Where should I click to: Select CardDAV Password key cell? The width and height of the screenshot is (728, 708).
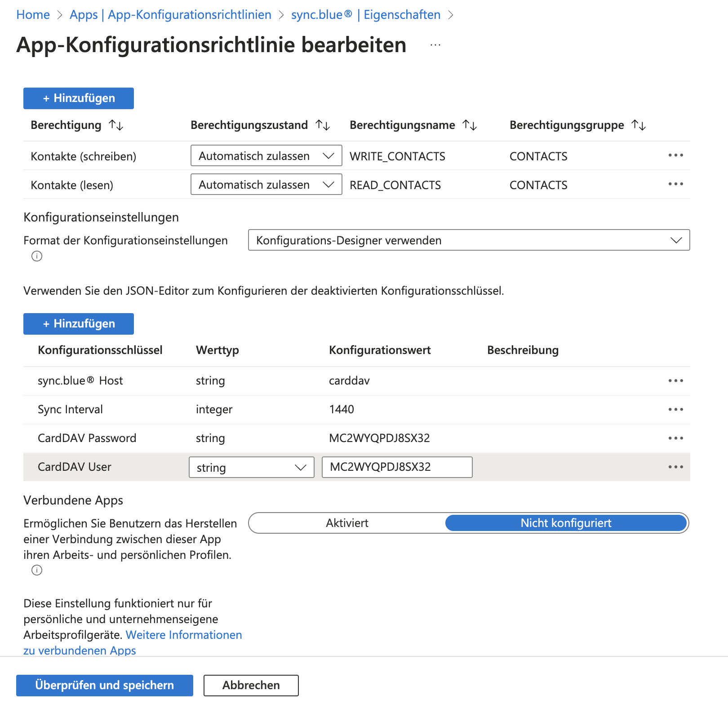[87, 438]
